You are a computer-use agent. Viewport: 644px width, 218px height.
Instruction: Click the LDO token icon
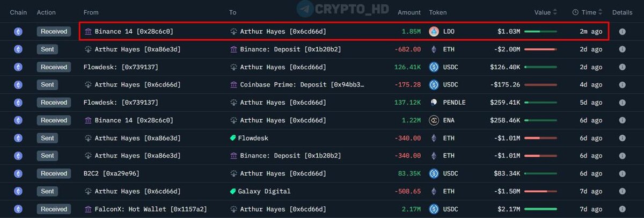pos(434,32)
